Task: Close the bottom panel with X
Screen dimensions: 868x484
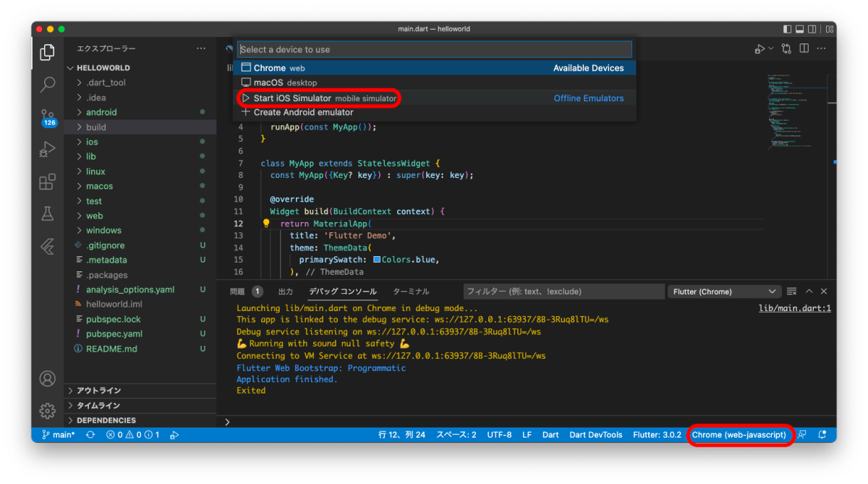Action: point(824,292)
